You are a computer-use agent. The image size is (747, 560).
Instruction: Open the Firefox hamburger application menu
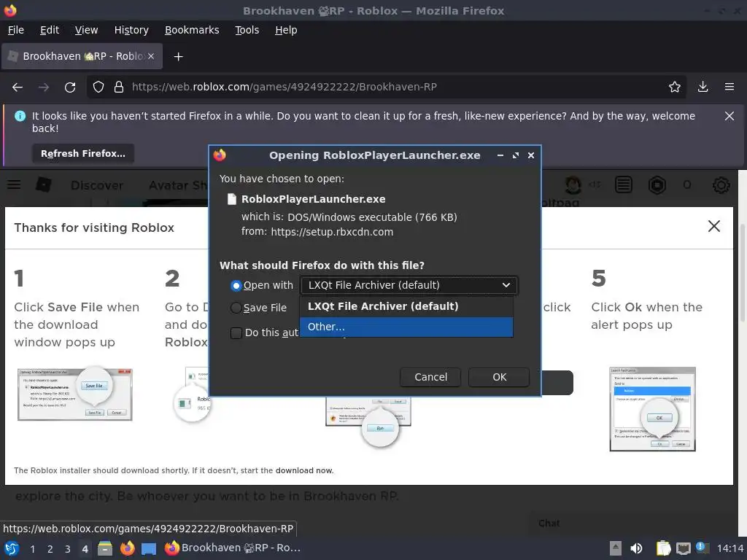tap(729, 87)
